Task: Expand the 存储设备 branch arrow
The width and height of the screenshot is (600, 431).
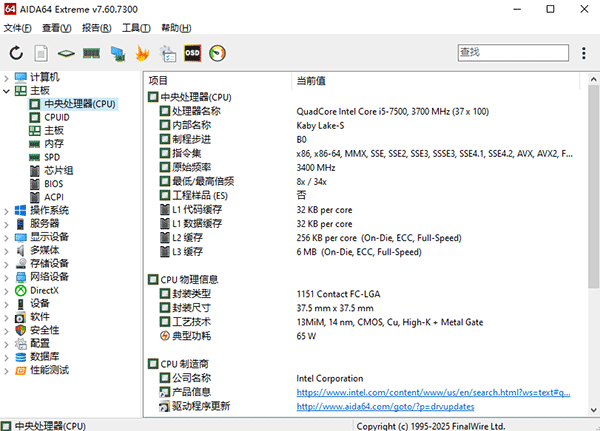Action: tap(6, 264)
